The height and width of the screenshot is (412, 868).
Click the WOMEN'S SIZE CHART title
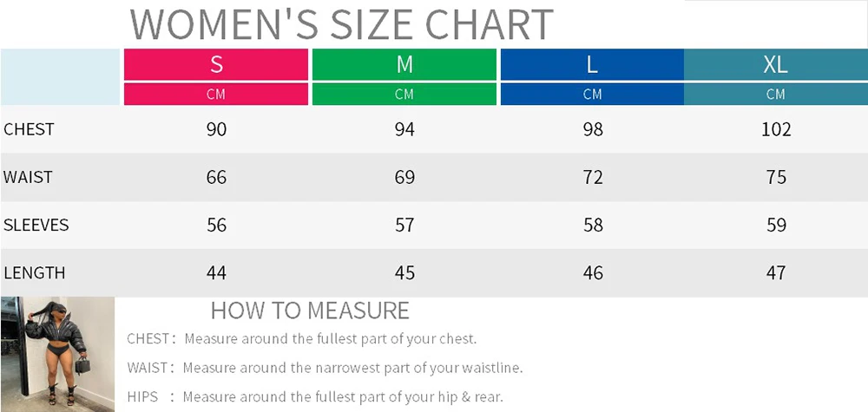(341, 23)
